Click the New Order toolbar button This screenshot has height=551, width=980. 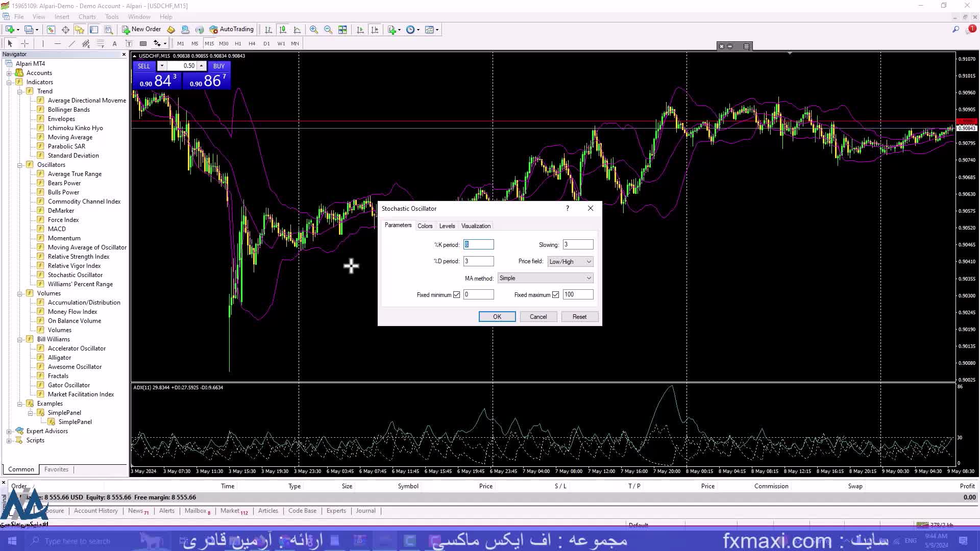[x=141, y=30]
